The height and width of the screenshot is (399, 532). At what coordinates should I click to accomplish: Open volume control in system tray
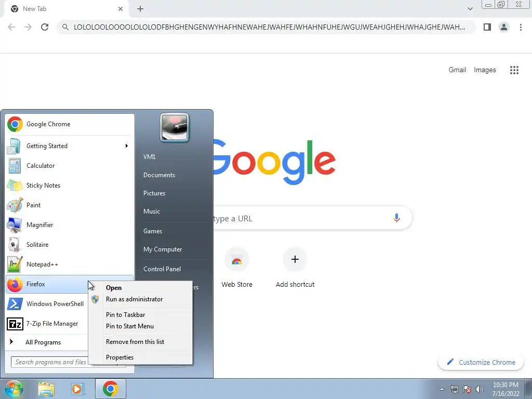pos(479,389)
